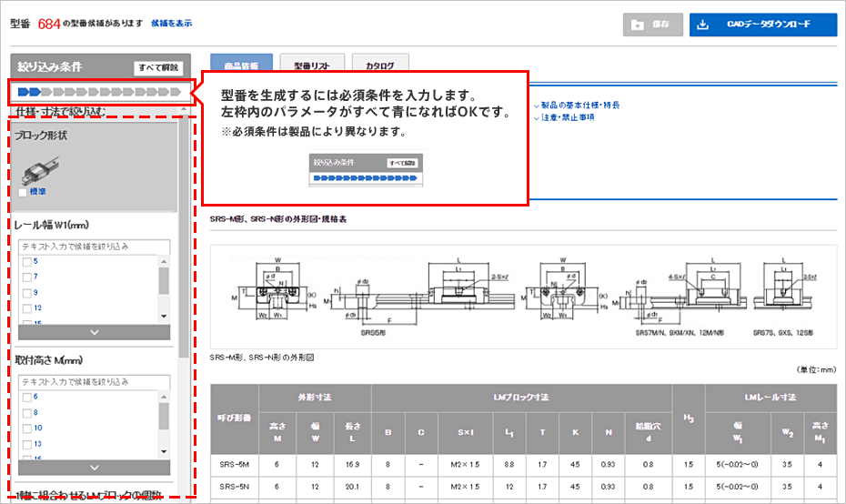This screenshot has height=504, width=846.
Task: Click the mounting height list scrollbar thumb
Action: pyautogui.click(x=164, y=416)
